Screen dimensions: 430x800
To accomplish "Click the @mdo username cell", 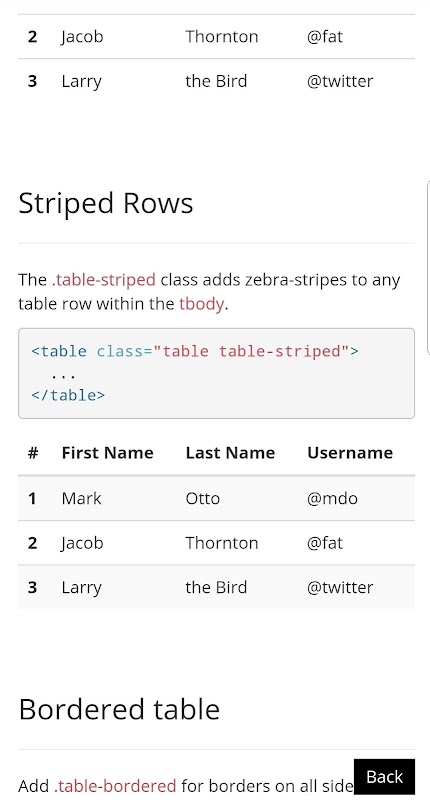I will point(332,498).
